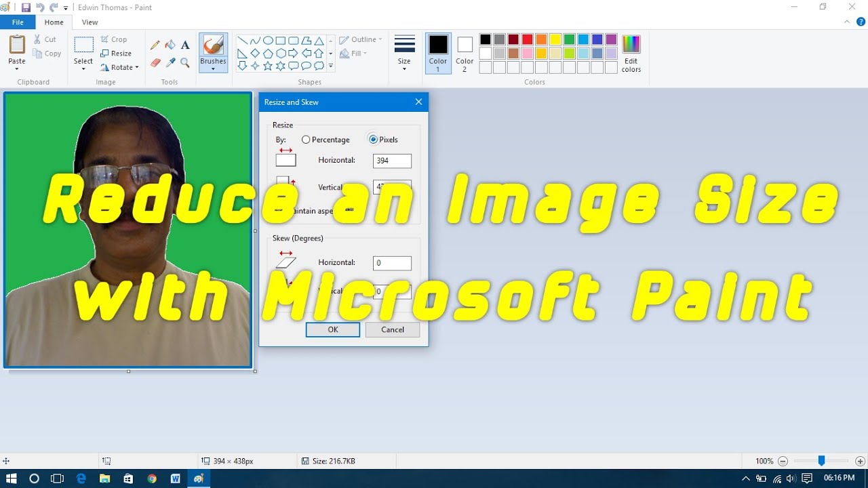Viewport: 868px width, 488px height.
Task: Open the Select dropdown arrow
Action: pyautogui.click(x=83, y=69)
